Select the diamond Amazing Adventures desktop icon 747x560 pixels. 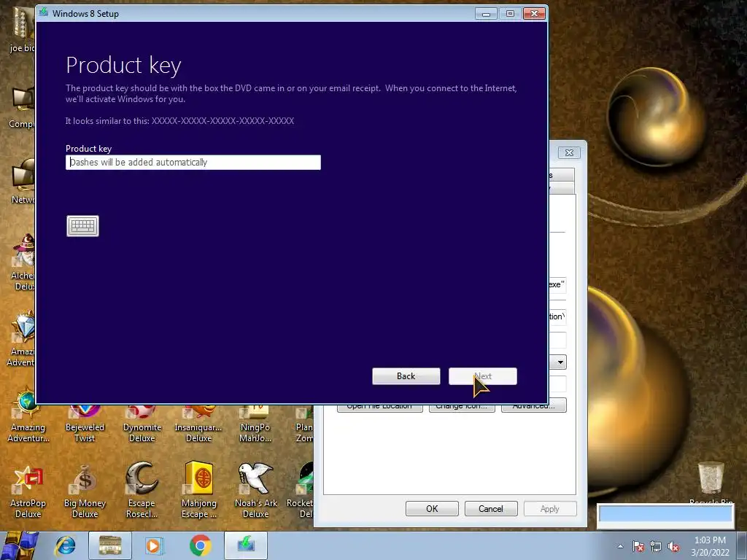(x=21, y=339)
